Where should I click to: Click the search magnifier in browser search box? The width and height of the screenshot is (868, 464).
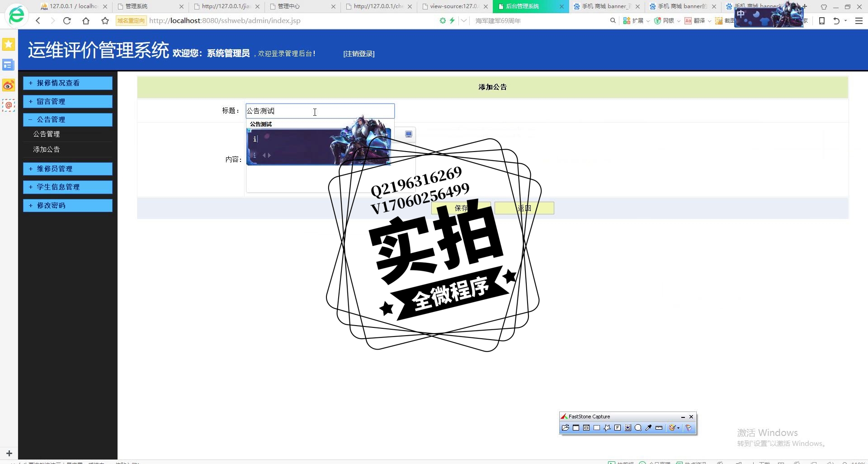point(613,21)
